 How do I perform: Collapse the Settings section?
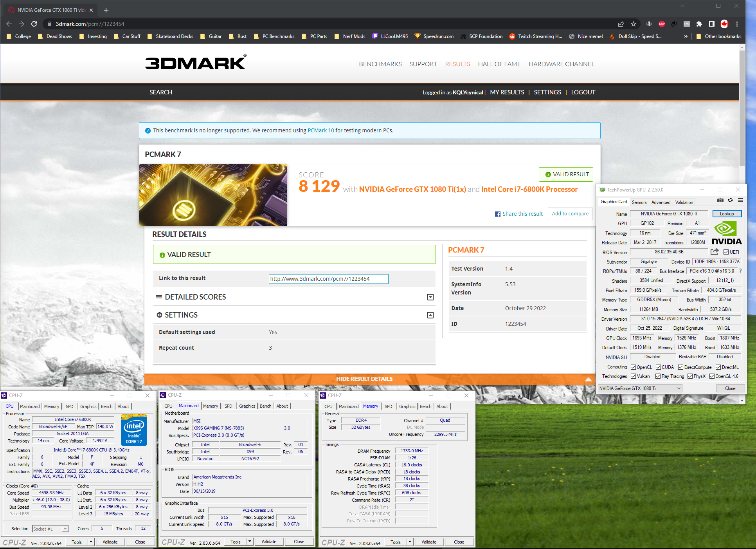[430, 315]
